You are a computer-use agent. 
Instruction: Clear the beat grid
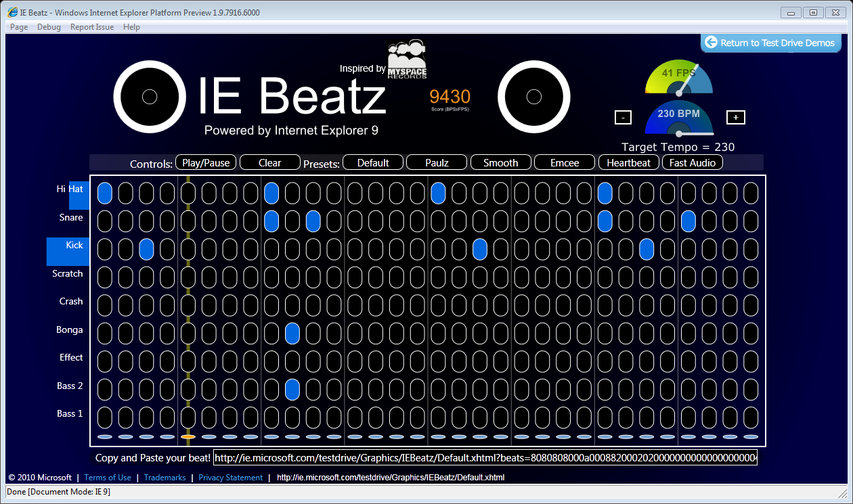(269, 162)
